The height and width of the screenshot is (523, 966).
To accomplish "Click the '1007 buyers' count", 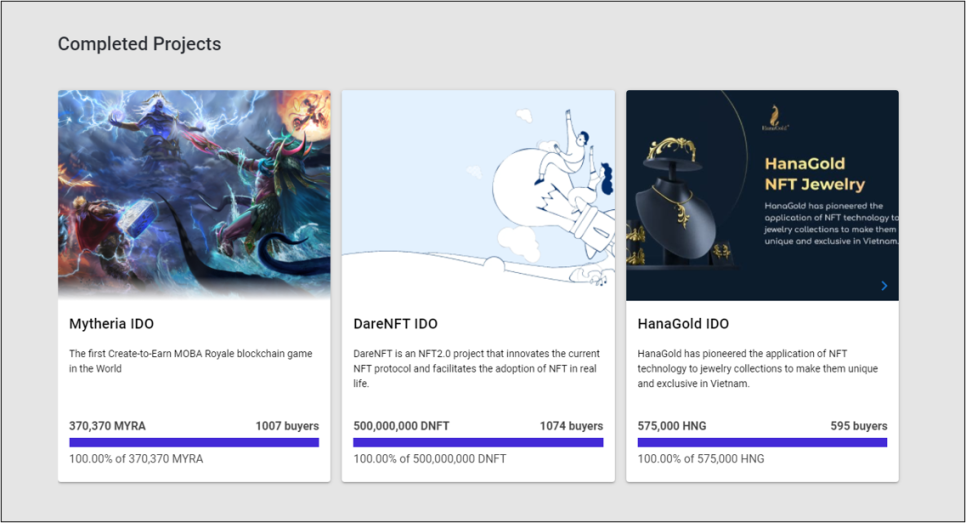I will coord(287,426).
